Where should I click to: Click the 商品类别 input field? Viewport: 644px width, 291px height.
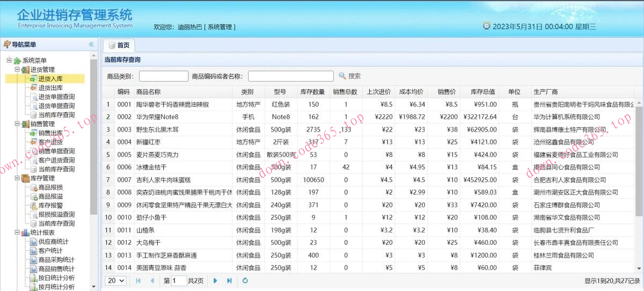coord(163,76)
